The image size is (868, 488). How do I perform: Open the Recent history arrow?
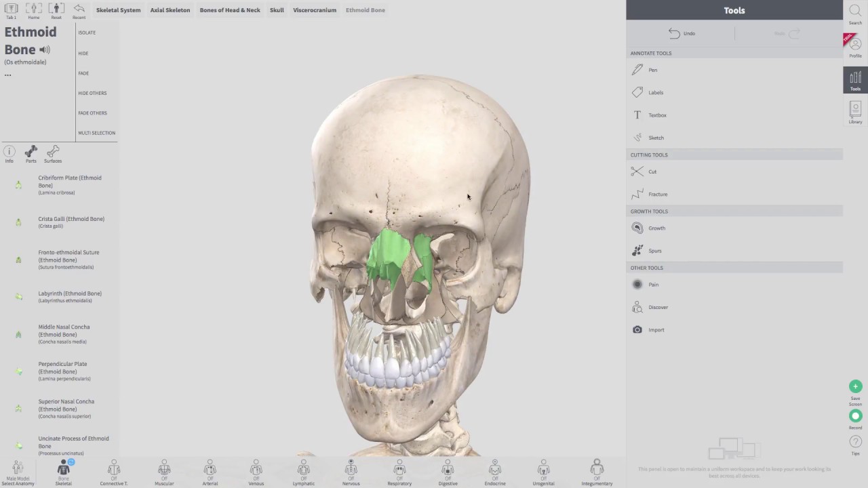pyautogui.click(x=79, y=10)
